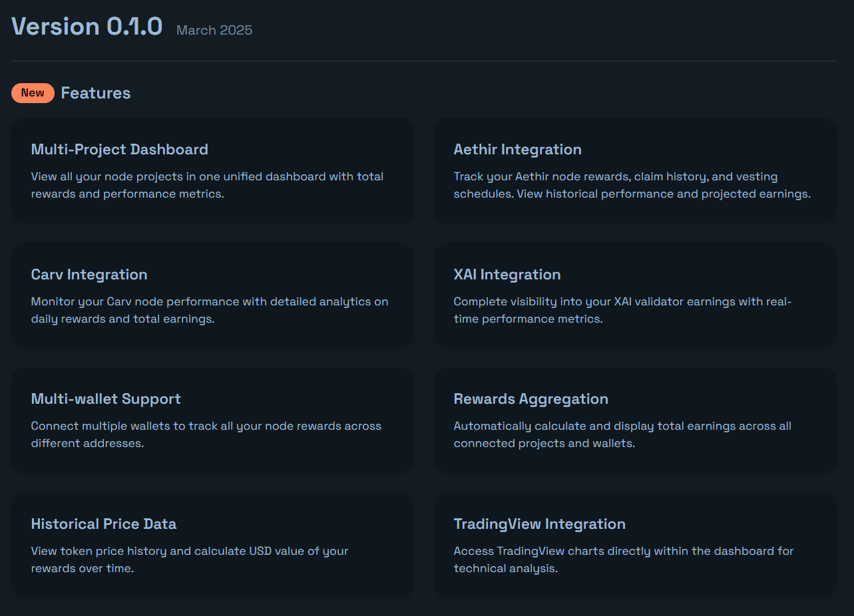Click the description starting 'View all your node projects'
This screenshot has height=616, width=854.
[x=208, y=186]
